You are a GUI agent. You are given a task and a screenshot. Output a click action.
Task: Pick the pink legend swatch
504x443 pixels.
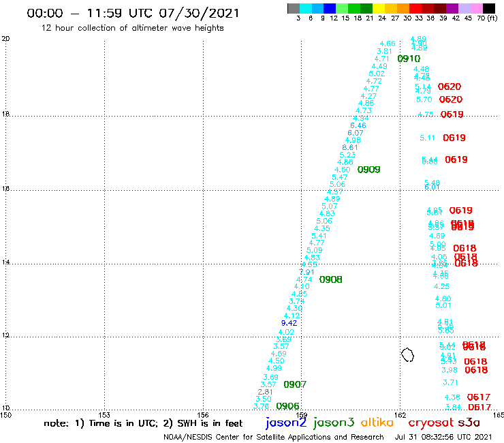point(476,8)
